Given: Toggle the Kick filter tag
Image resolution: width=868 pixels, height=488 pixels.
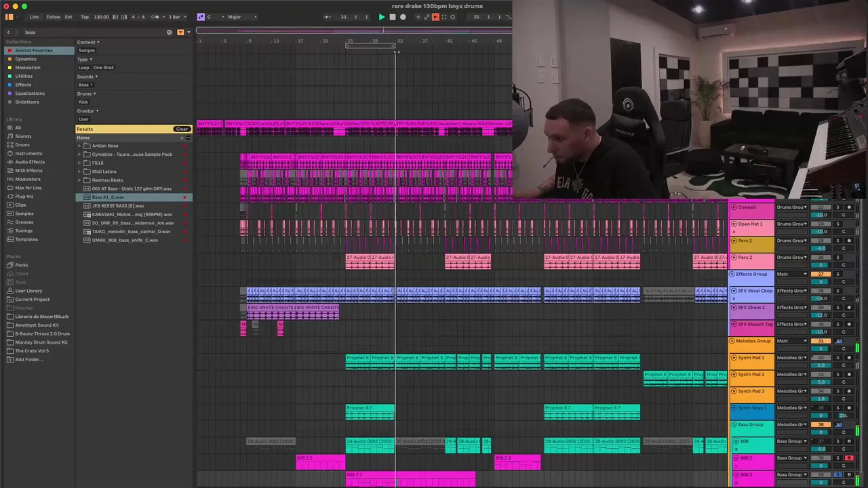Looking at the screenshot, I should [x=83, y=102].
